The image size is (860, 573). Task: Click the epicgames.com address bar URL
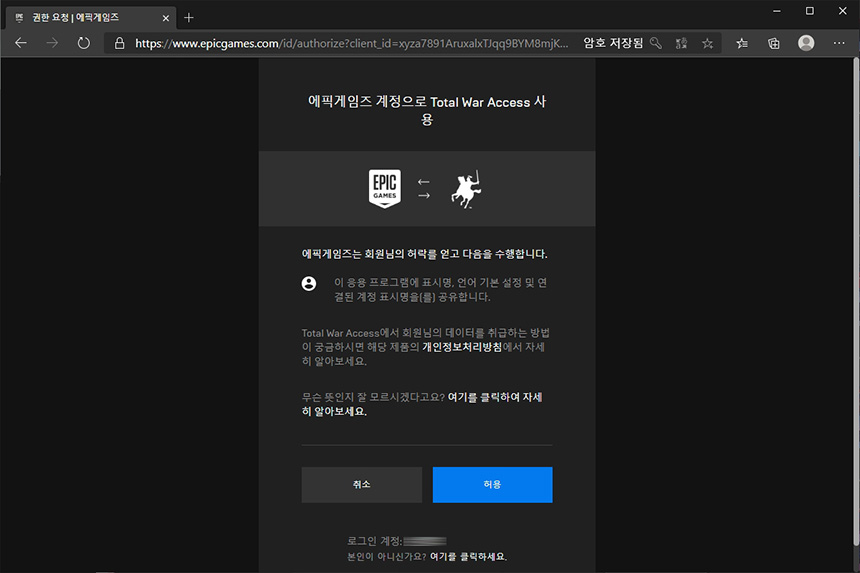[x=352, y=43]
